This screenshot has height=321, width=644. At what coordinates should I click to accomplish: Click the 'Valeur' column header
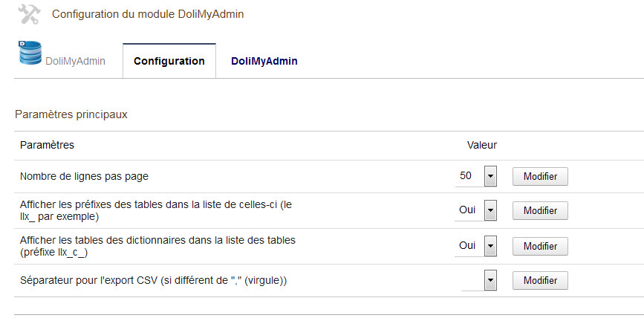click(x=481, y=145)
